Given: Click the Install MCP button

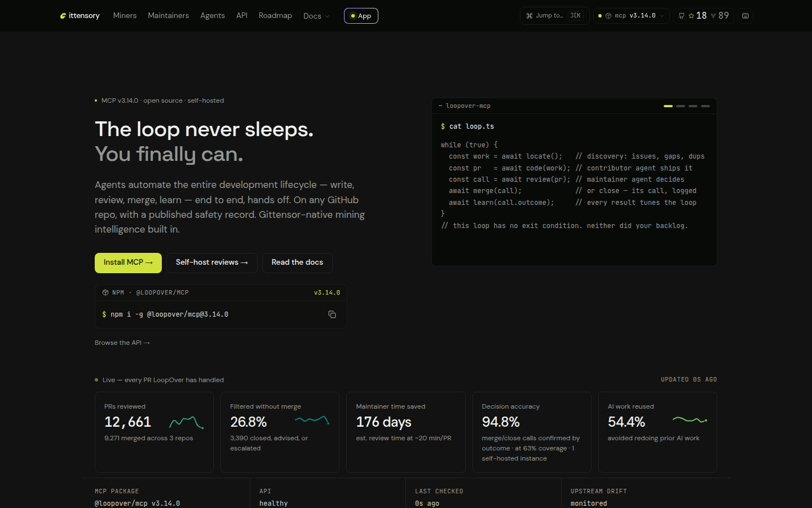Looking at the screenshot, I should (x=128, y=262).
